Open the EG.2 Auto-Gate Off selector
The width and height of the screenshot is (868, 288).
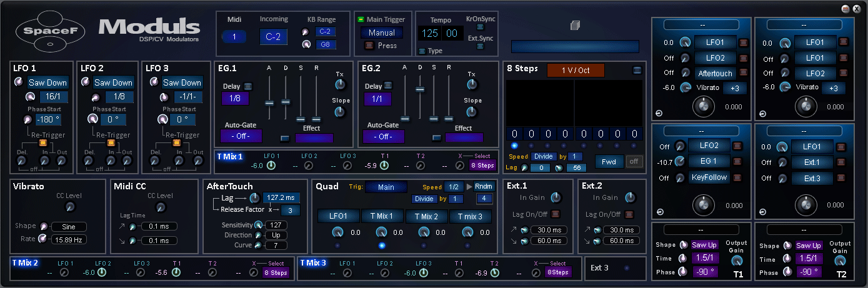point(382,136)
